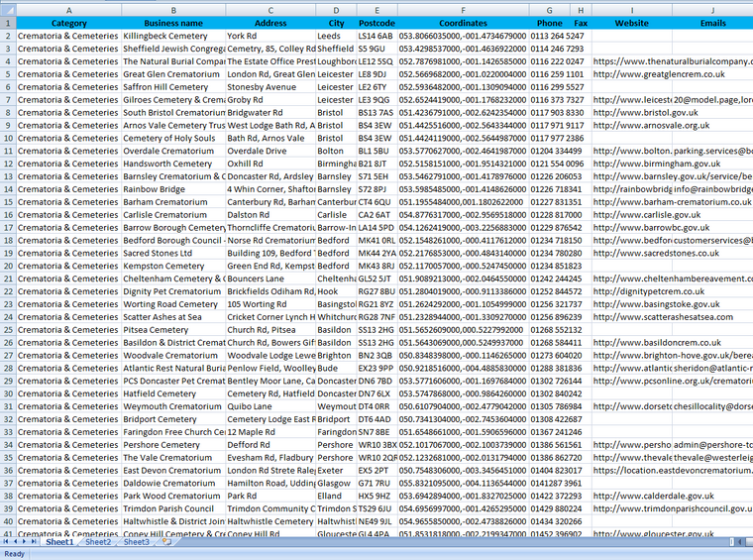The width and height of the screenshot is (753, 560).
Task: Select the Fax header cell
Action: tap(581, 23)
